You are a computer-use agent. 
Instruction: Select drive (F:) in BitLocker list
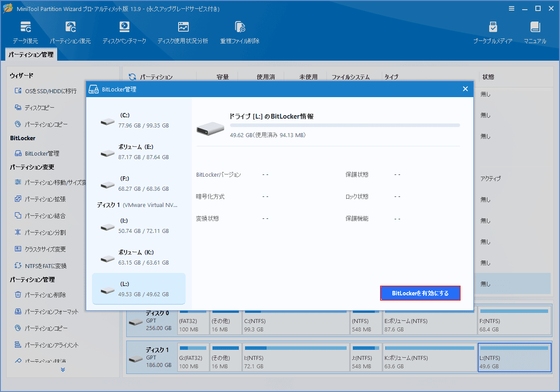pyautogui.click(x=139, y=184)
